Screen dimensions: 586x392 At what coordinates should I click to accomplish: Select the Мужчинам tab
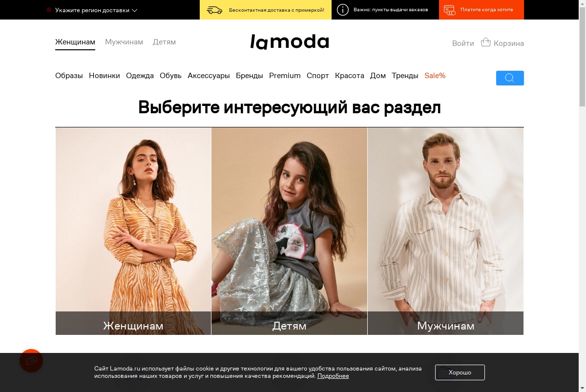pos(124,42)
